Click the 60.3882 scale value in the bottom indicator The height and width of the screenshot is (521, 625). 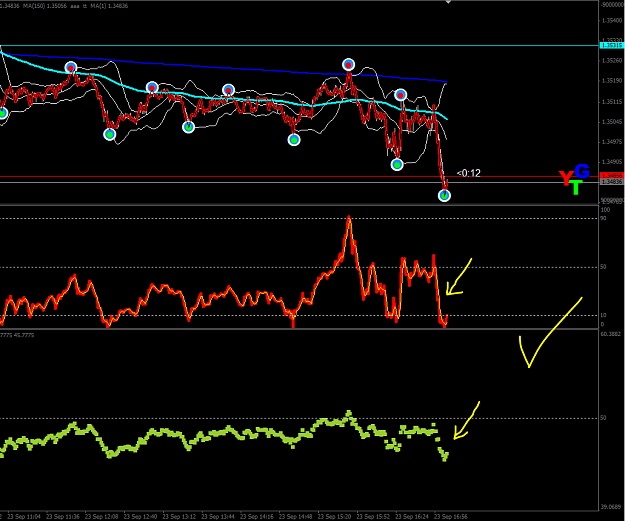click(611, 334)
